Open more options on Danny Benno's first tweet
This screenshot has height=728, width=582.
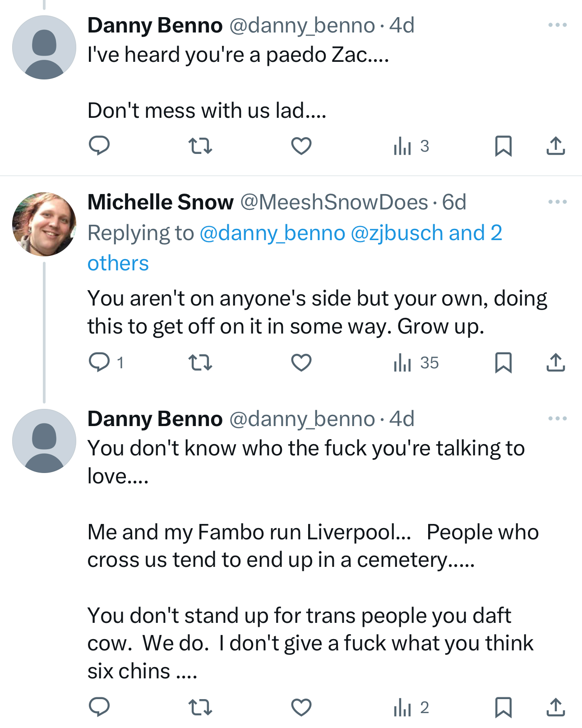[557, 25]
